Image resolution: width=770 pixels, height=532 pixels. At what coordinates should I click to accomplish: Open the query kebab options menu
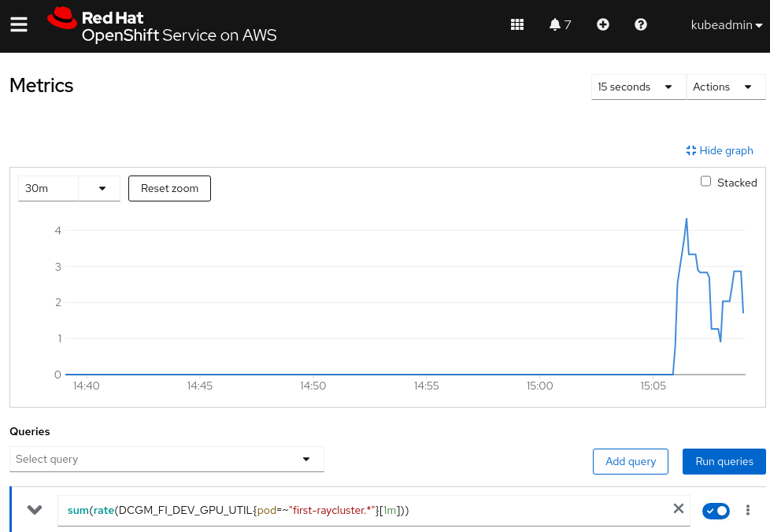[748, 511]
